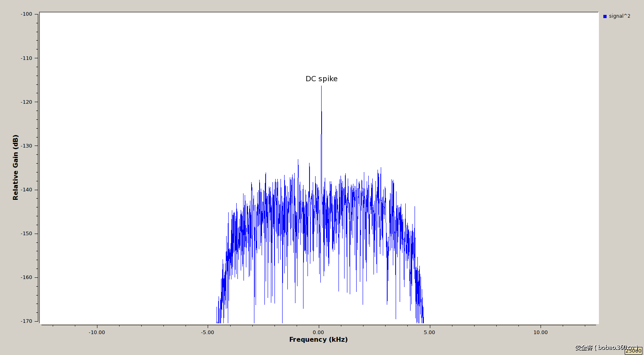This screenshot has width=644, height=355.
Task: Click the -120 gain tick label
Action: (x=27, y=102)
